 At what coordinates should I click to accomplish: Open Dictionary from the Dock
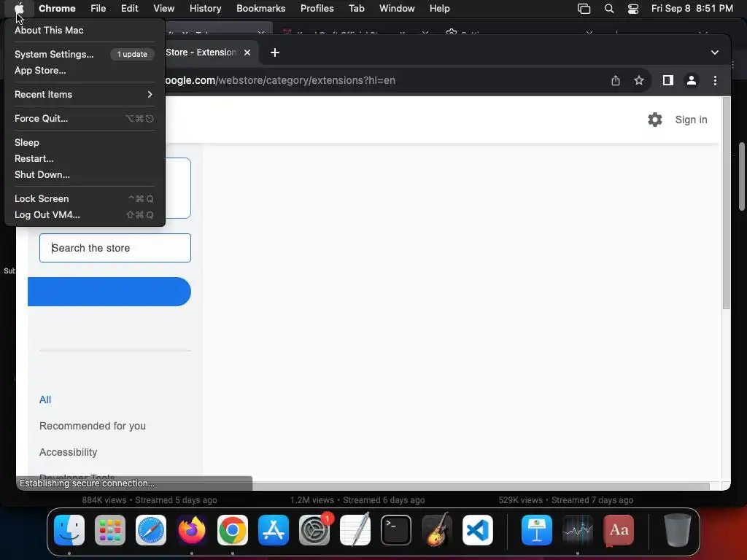click(619, 530)
